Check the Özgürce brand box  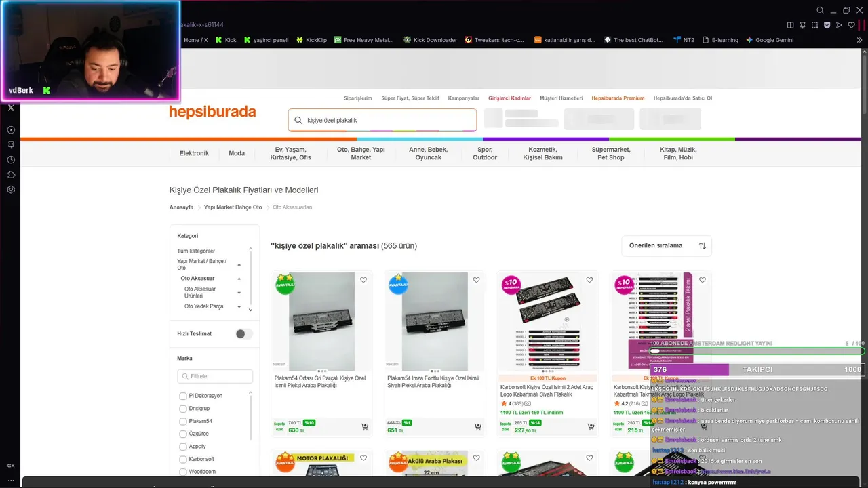(x=183, y=434)
